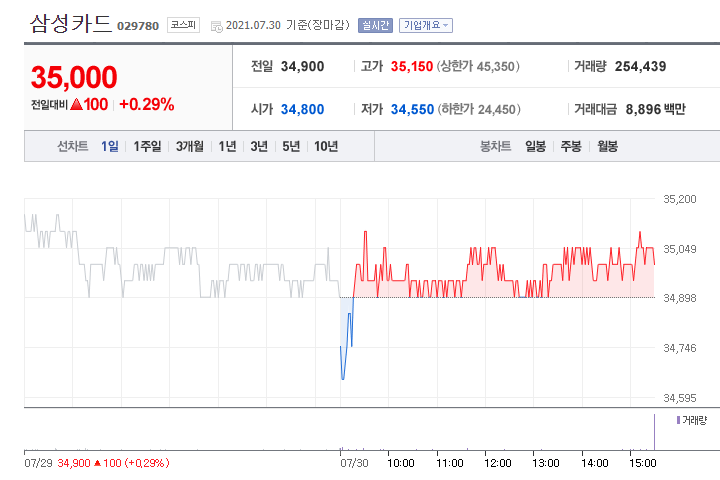Click the 15:00 time axis label

(x=642, y=463)
